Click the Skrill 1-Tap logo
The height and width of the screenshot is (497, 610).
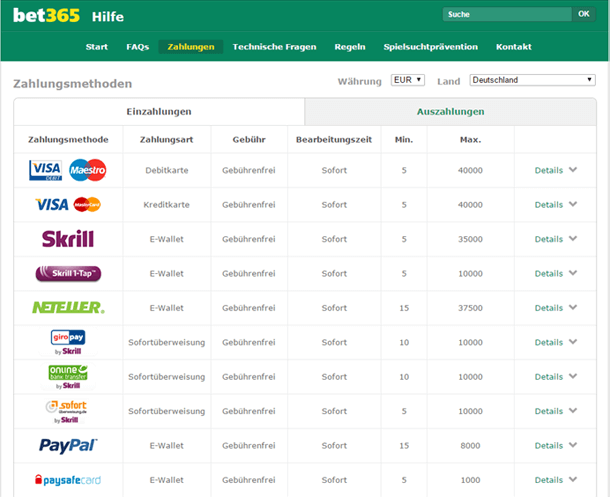68,273
